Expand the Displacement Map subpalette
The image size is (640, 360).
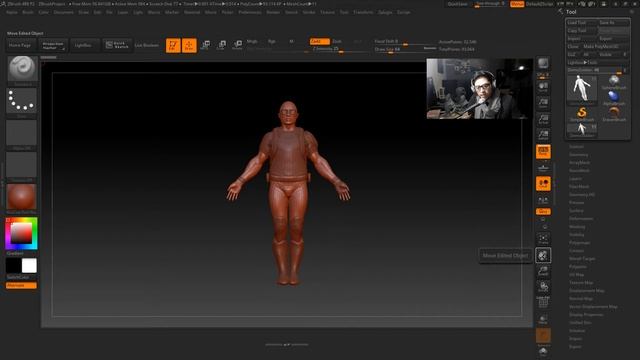pos(587,291)
